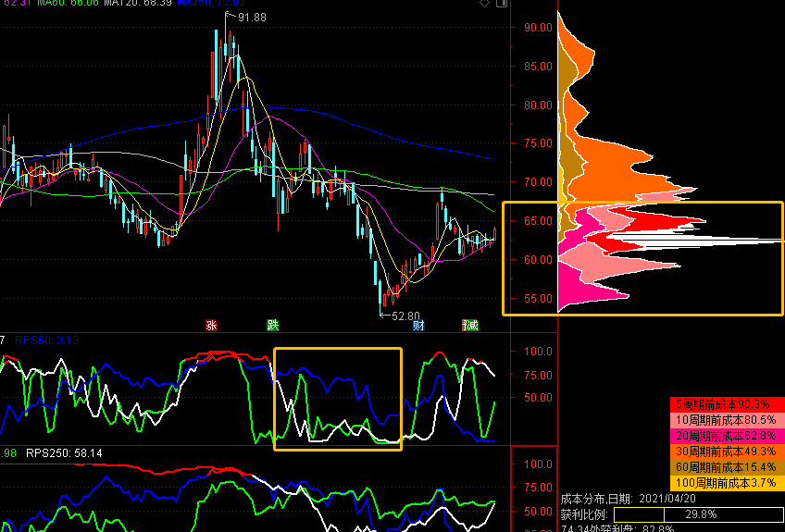Click the green 跌 marker icon

tap(272, 325)
